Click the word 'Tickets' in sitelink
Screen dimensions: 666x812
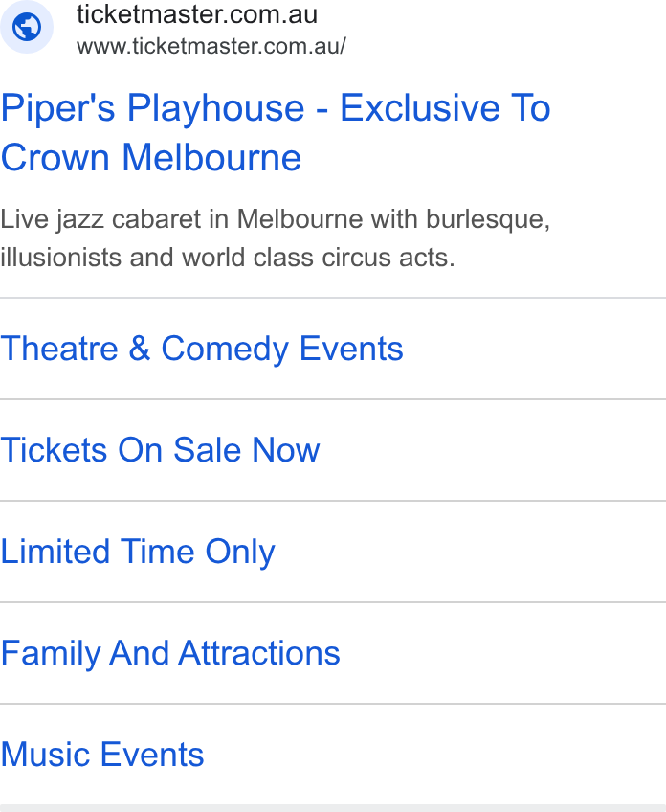tap(55, 449)
